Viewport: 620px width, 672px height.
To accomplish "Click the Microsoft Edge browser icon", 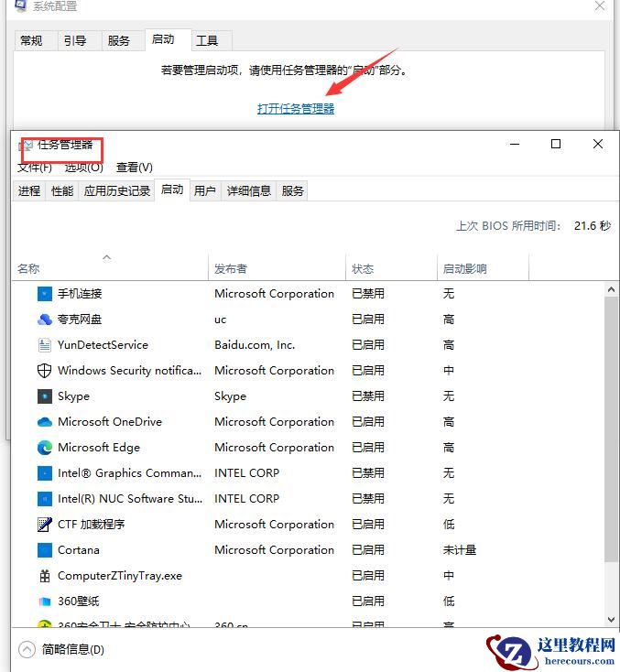I will 45,448.
